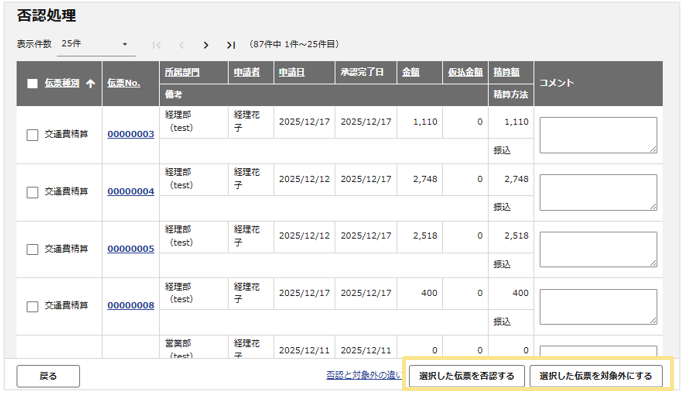Viewport: 685px width, 393px height.
Task: Click the 戻る button
Action: click(x=48, y=376)
